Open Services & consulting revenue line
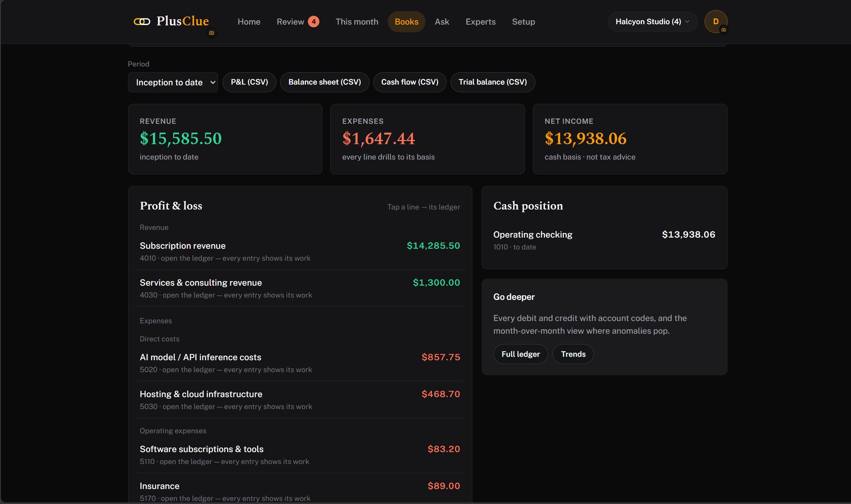 pyautogui.click(x=300, y=288)
